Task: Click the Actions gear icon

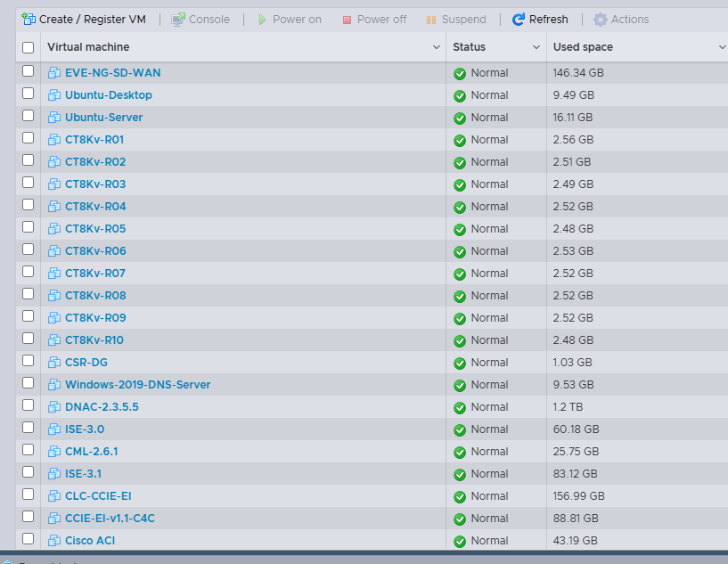Action: 601,20
